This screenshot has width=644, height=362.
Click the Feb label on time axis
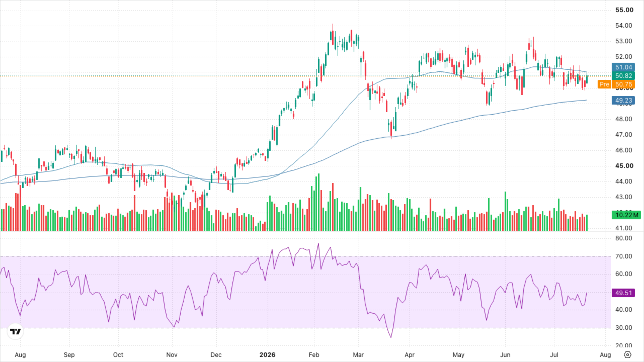click(x=314, y=355)
